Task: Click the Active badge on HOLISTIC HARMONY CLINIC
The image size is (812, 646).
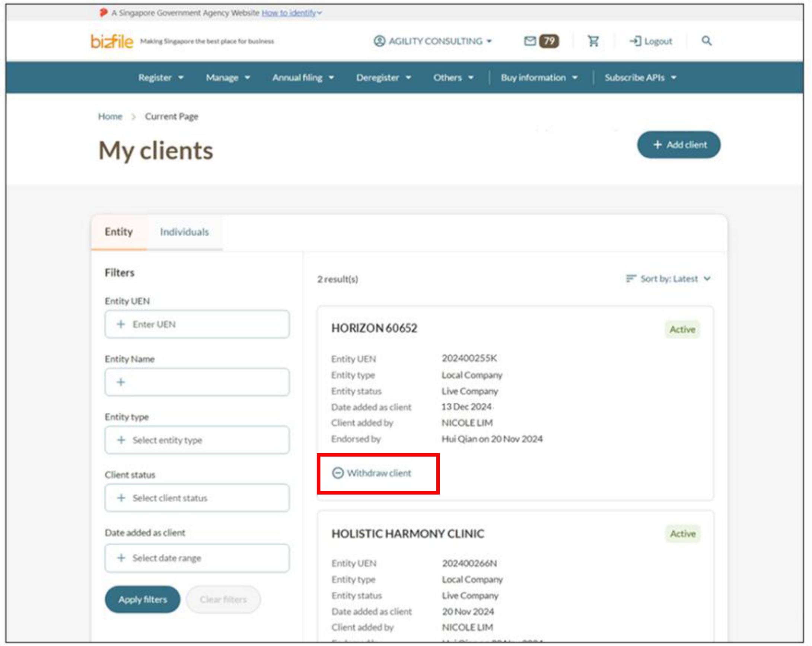Action: pos(682,533)
